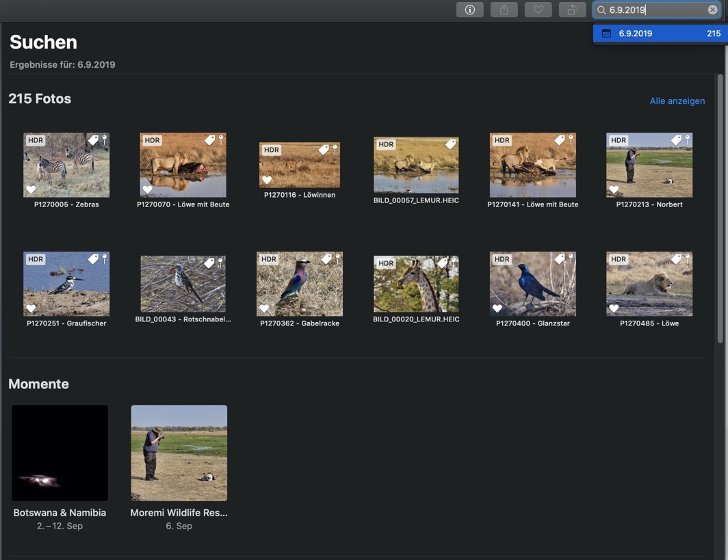Click the location pin on the Norbert photo
This screenshot has width=728, height=560.
687,139
